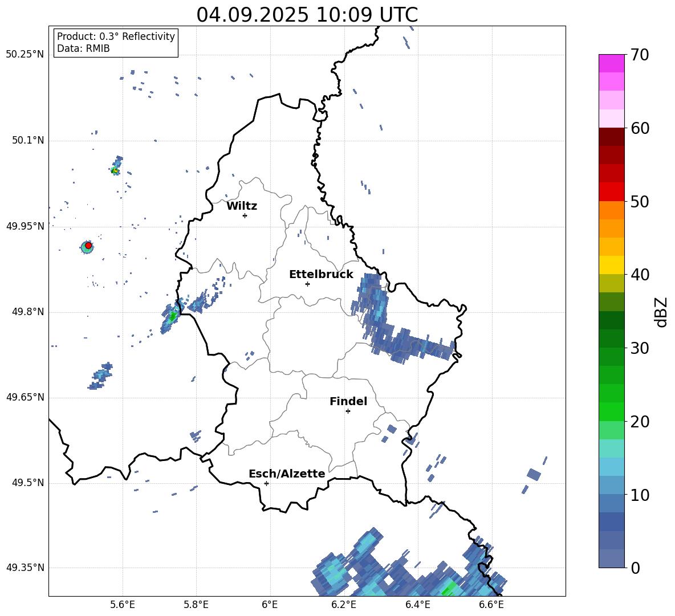675x616 pixels.
Task: Click the 50.1°N latitude label
Action: [27, 140]
